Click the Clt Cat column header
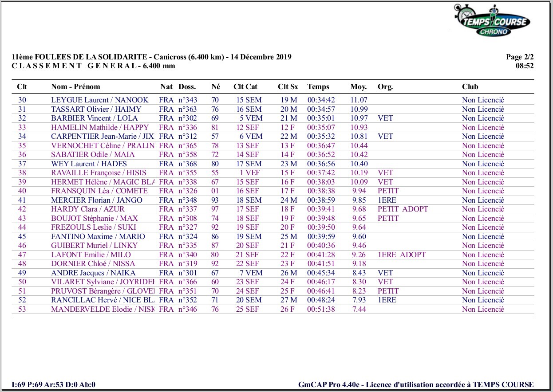Screen dimensions: 553x392 (245, 87)
